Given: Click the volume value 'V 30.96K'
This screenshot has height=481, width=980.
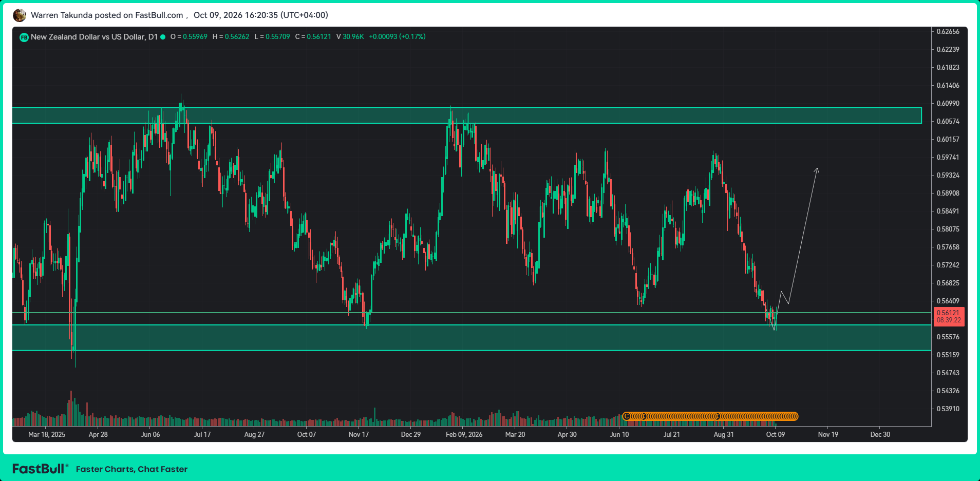Looking at the screenshot, I should 350,37.
